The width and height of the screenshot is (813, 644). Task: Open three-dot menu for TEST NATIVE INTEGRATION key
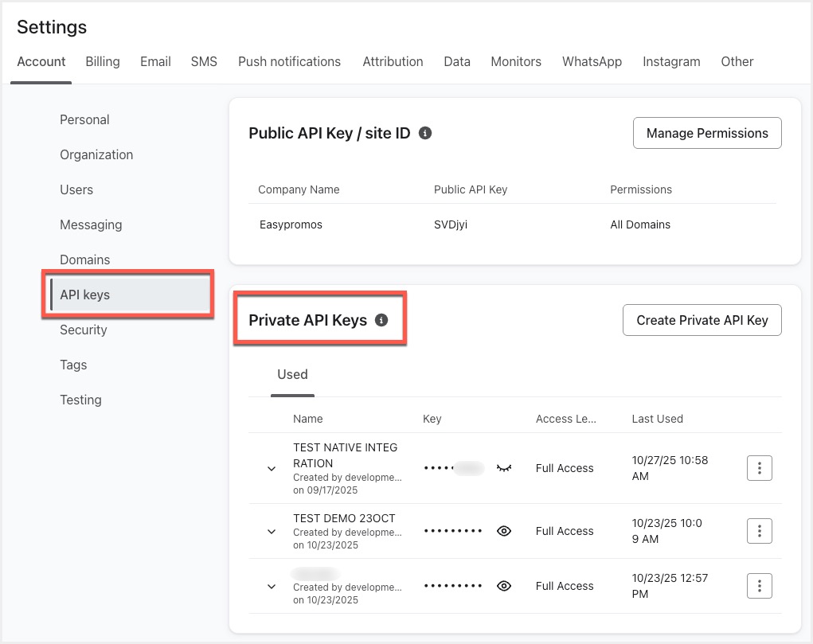(760, 468)
